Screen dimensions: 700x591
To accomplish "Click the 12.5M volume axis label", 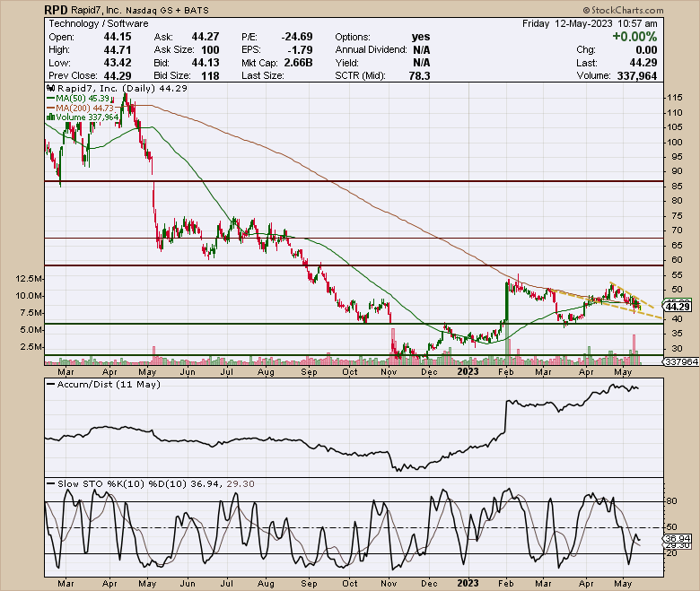I will [29, 279].
